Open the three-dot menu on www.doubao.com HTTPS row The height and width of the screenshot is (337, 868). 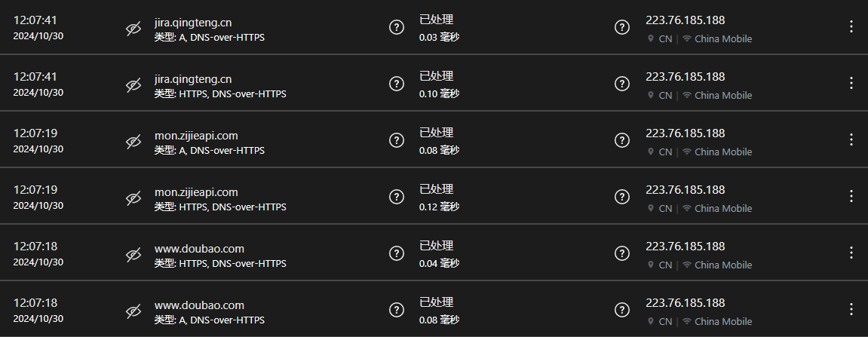pyautogui.click(x=851, y=253)
